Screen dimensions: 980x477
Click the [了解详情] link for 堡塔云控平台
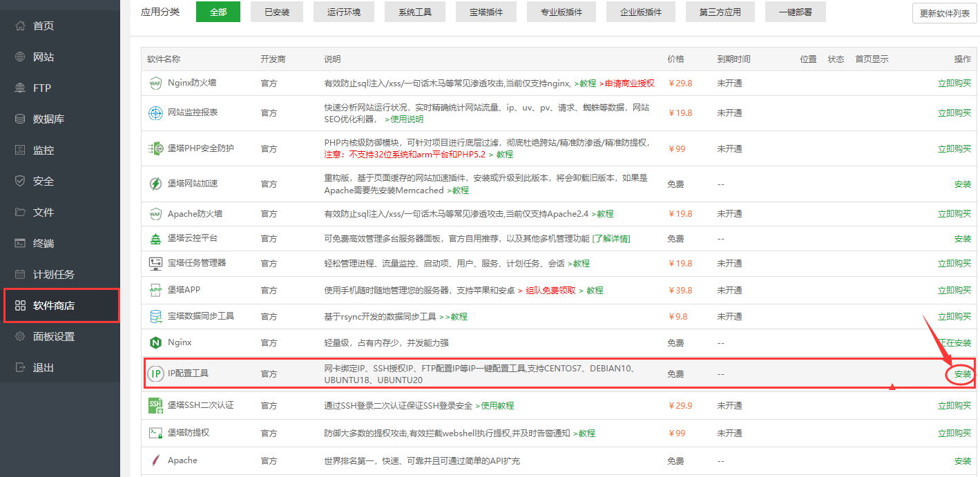pyautogui.click(x=611, y=239)
